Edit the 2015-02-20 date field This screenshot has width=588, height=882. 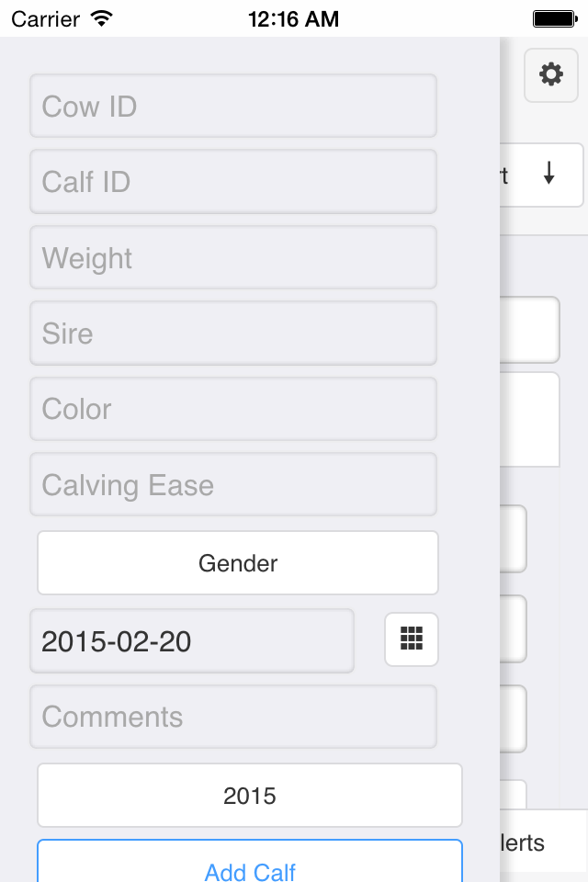[192, 640]
